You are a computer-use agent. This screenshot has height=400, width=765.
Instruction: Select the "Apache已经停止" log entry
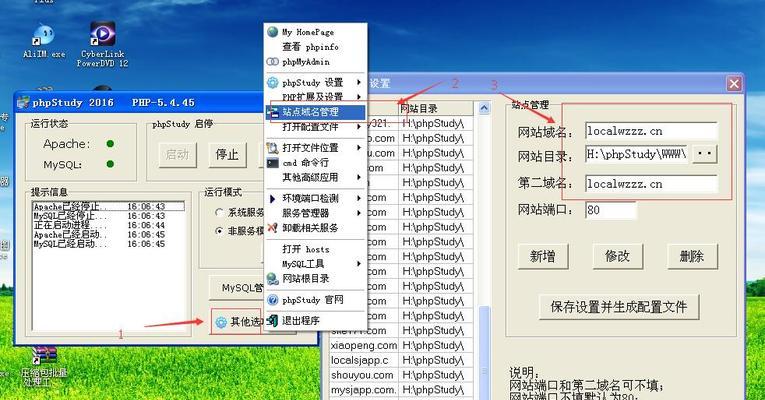[x=109, y=207]
